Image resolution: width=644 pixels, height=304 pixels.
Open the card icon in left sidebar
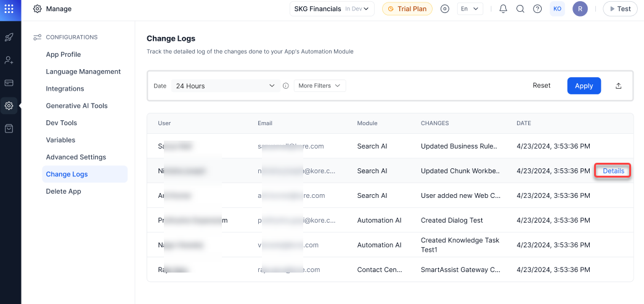point(9,83)
